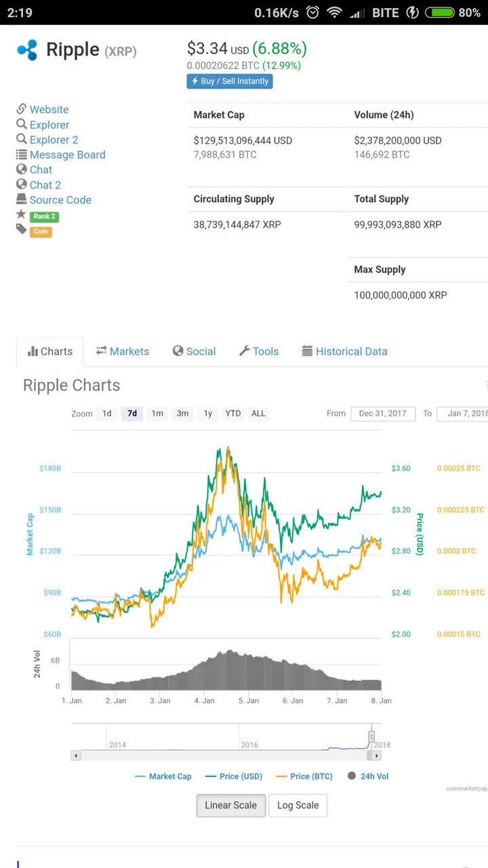Click the 99,993,093,880 XRP total supply

(397, 224)
